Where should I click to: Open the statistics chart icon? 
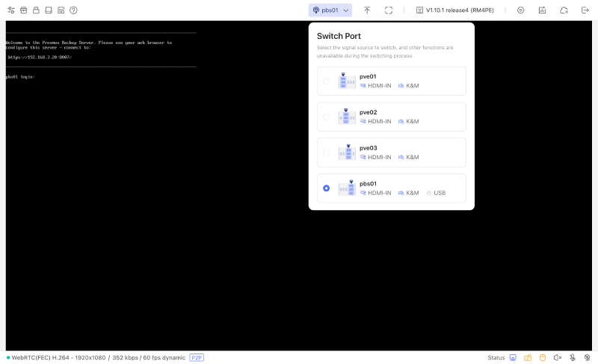[x=543, y=10]
